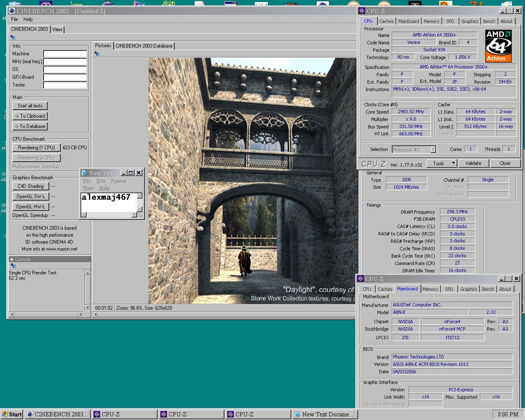Open CPU tab in lower CPU-Z window
The height and width of the screenshot is (420, 525).
click(367, 289)
